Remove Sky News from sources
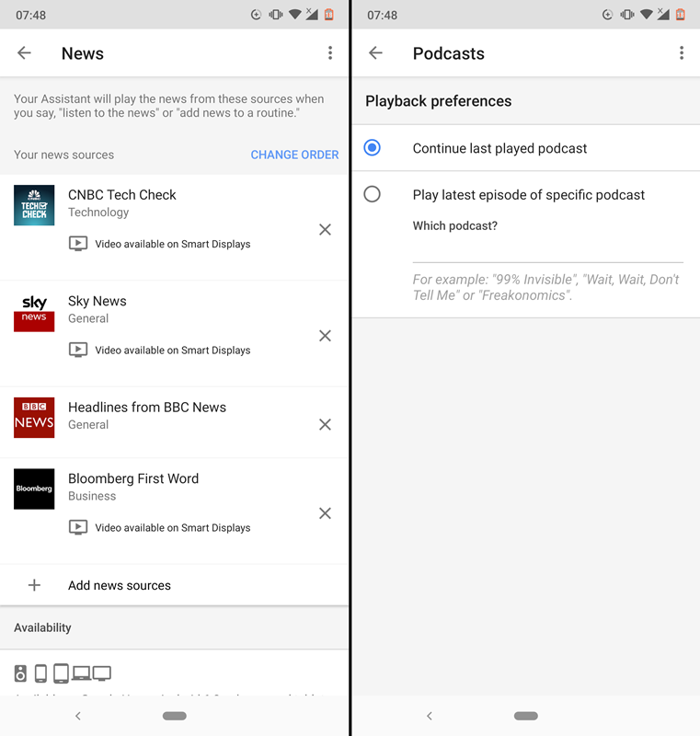 (325, 336)
